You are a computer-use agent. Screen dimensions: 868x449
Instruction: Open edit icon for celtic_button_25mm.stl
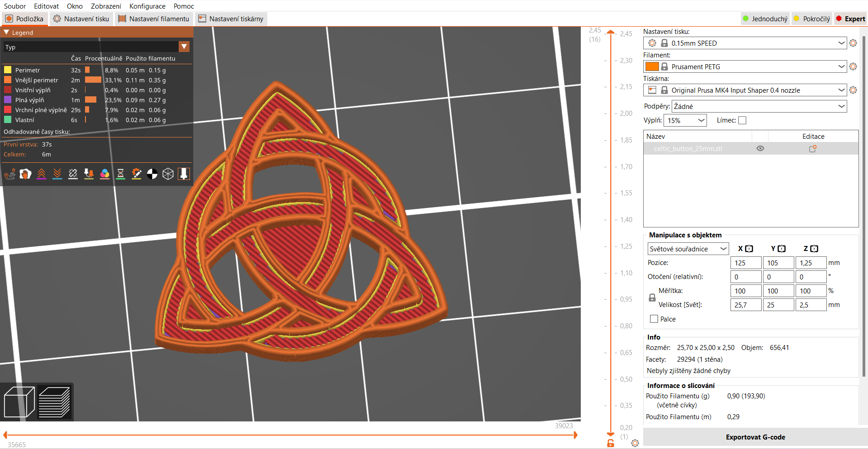[813, 148]
